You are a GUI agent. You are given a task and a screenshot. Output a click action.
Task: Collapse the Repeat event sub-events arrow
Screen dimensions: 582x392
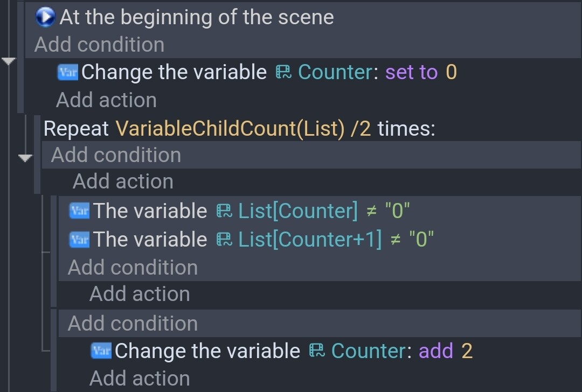click(x=25, y=158)
